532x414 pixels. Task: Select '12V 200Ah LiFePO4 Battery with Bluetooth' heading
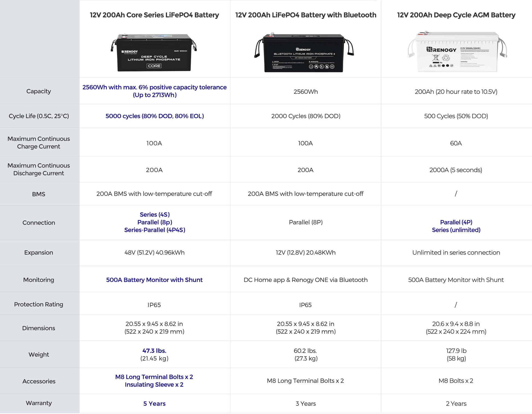[x=306, y=15]
